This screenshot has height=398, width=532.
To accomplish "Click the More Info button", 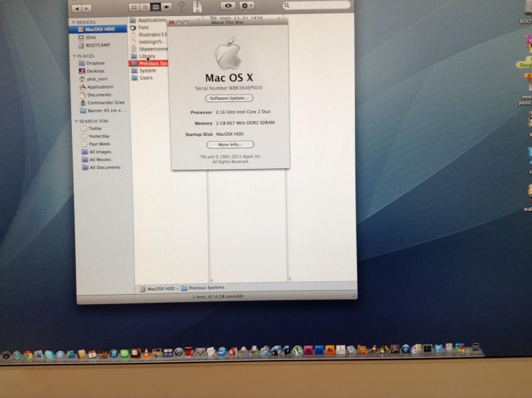I will [230, 144].
